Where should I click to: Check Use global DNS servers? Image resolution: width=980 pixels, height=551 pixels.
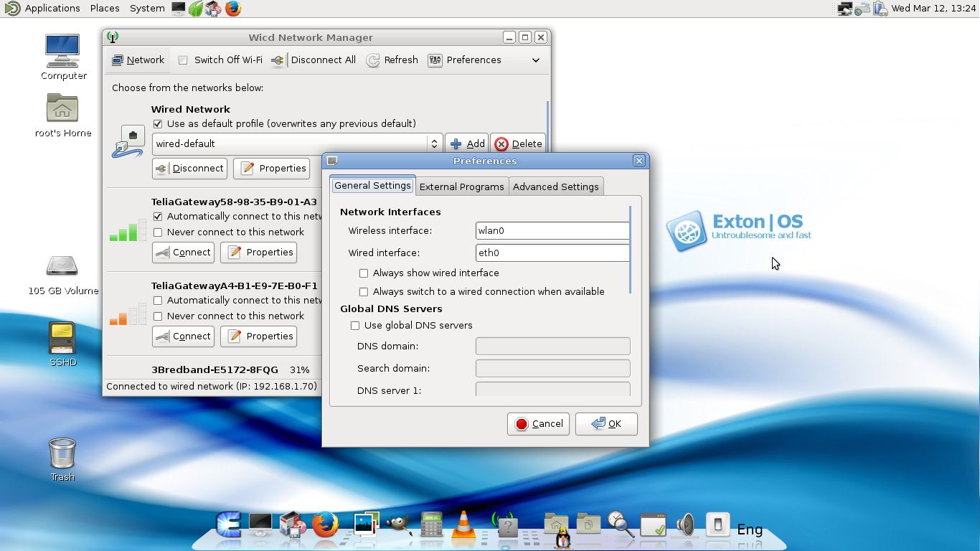click(355, 326)
